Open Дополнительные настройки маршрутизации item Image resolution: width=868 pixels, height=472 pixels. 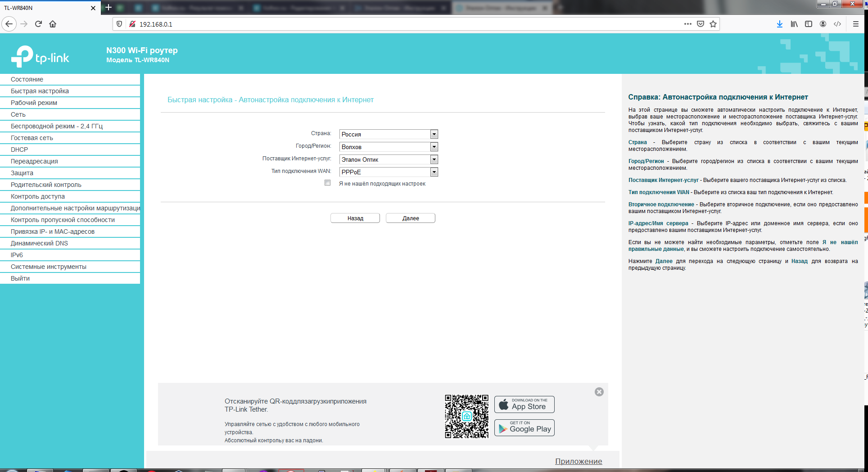[70, 208]
